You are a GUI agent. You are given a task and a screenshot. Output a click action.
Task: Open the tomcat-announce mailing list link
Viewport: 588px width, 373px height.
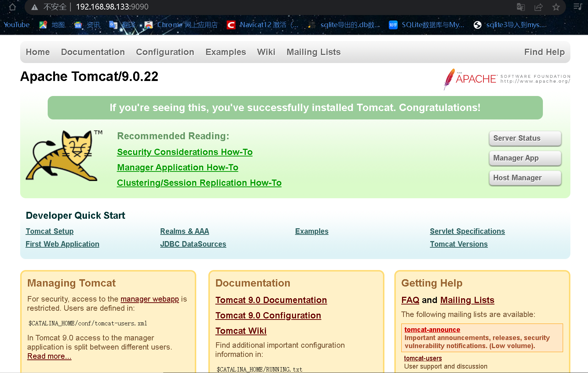[x=432, y=330]
